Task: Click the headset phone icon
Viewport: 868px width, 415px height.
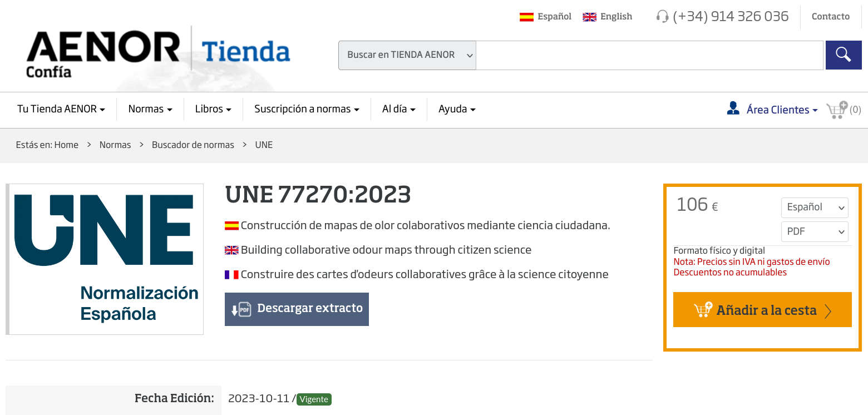Action: (662, 16)
